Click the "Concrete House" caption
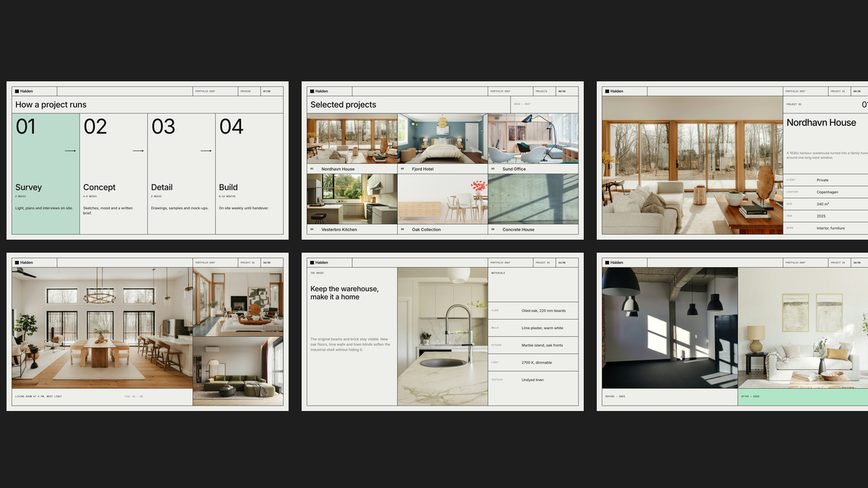Image resolution: width=868 pixels, height=488 pixels. click(519, 230)
